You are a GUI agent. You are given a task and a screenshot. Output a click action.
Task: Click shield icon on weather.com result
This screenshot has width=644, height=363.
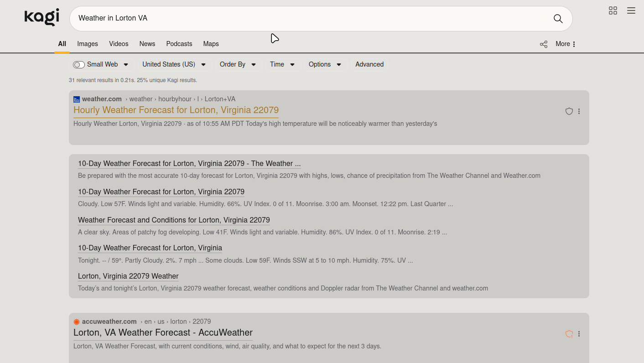(x=569, y=111)
